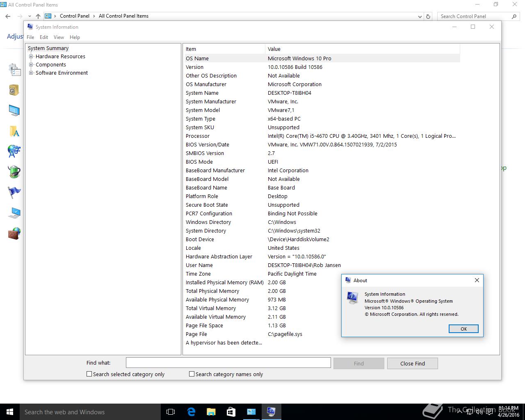Click Control Panel address bar icon
525x420 pixels.
48,16
